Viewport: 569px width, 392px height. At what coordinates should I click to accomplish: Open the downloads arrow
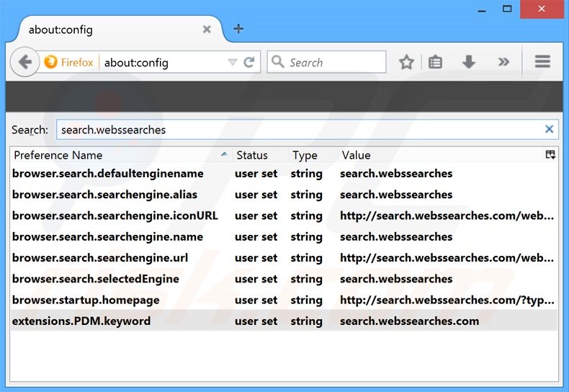pos(468,62)
